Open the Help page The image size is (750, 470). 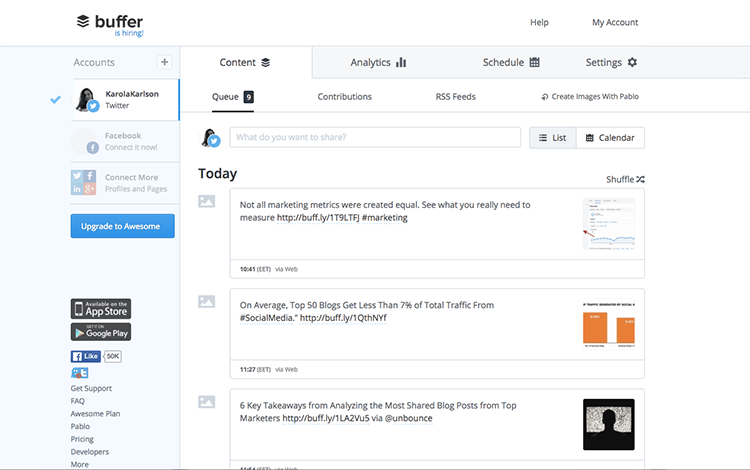coord(539,22)
